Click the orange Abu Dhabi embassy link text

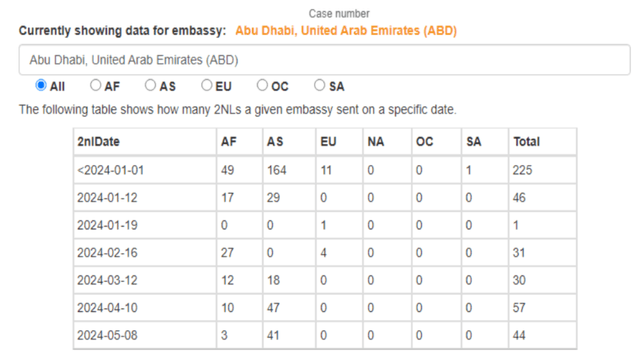pos(346,31)
